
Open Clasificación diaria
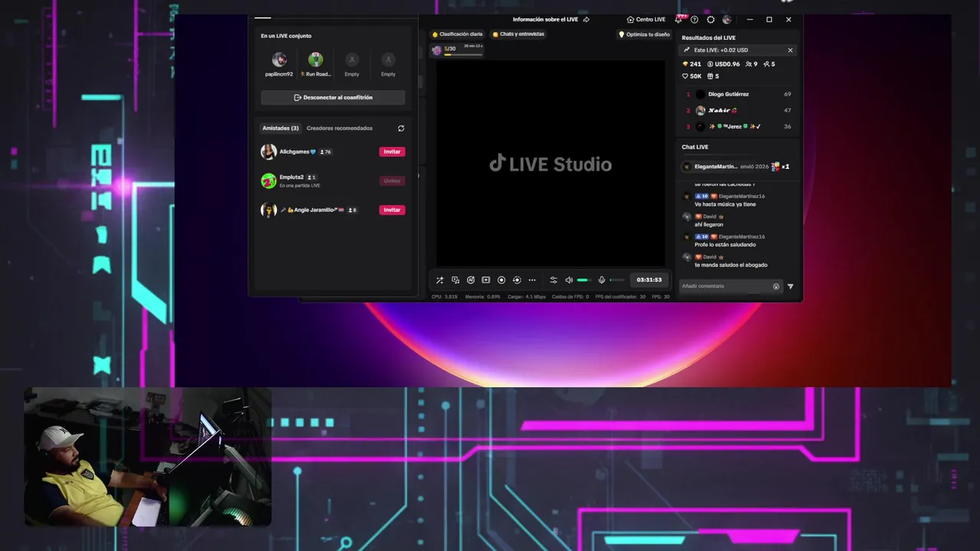457,34
